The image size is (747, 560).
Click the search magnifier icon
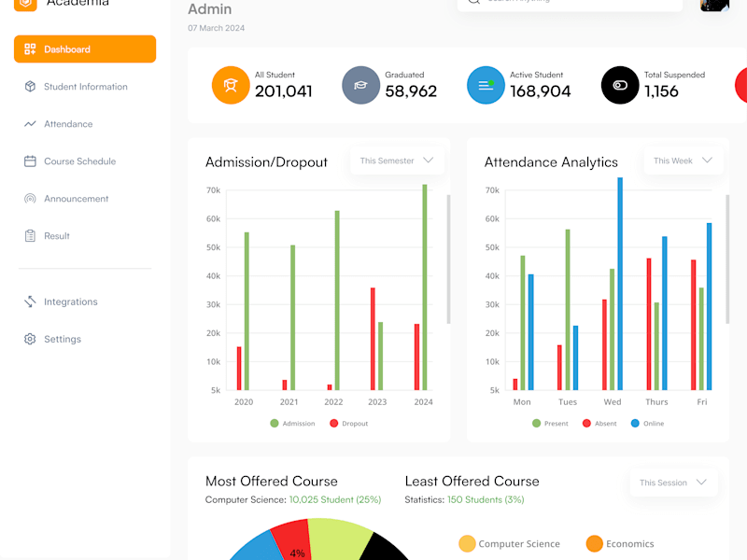coord(473,2)
